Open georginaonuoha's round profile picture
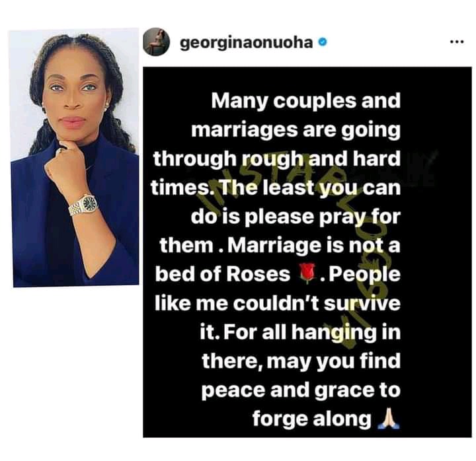 pyautogui.click(x=156, y=42)
